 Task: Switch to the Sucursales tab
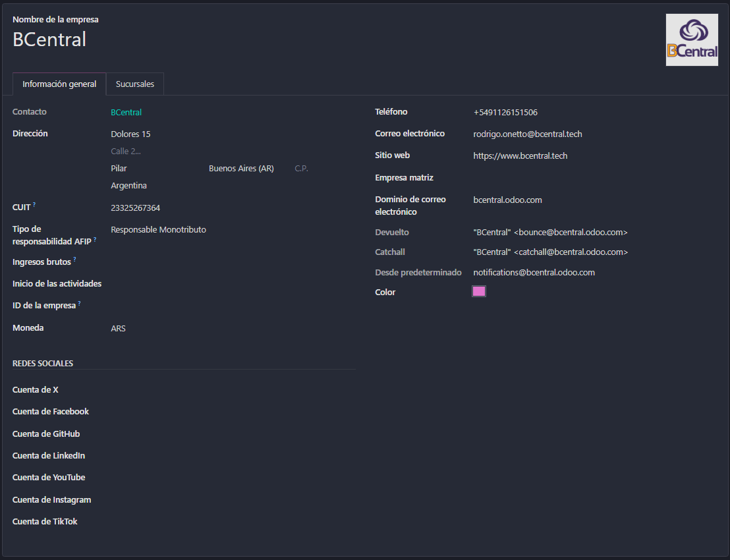135,84
